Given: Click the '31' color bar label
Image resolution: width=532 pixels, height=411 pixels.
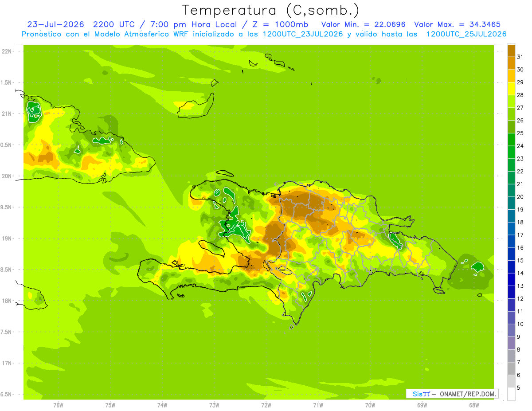Looking at the screenshot, I should click(x=520, y=56).
